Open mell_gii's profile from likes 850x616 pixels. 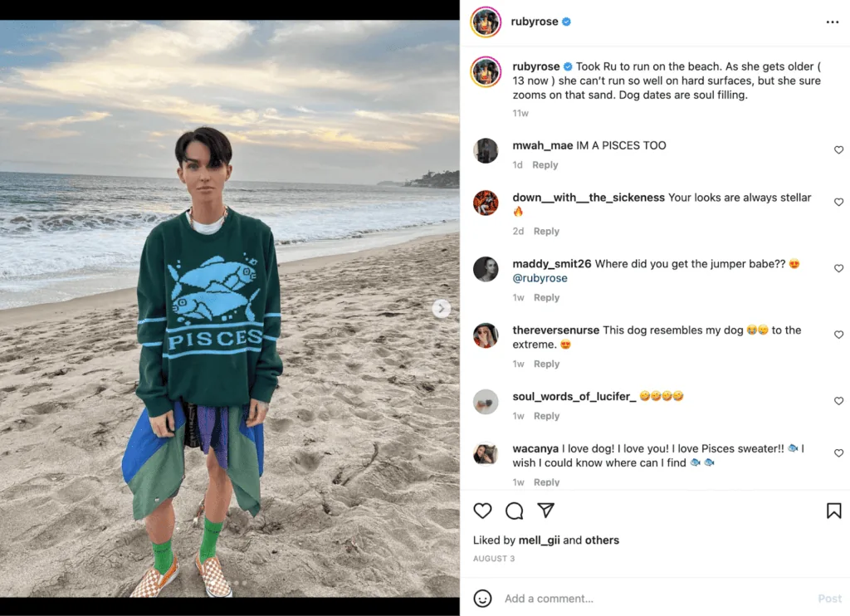click(539, 540)
